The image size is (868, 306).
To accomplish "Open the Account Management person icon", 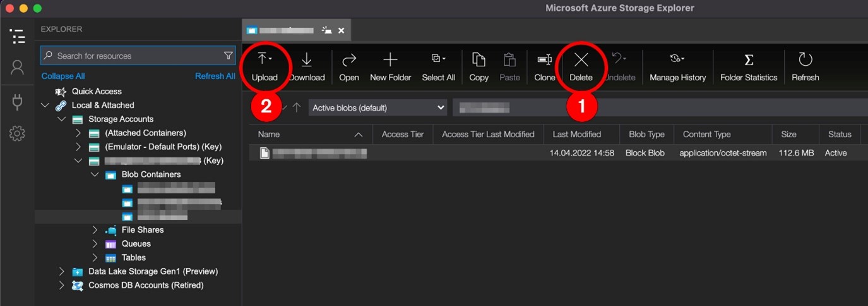I will click(18, 68).
